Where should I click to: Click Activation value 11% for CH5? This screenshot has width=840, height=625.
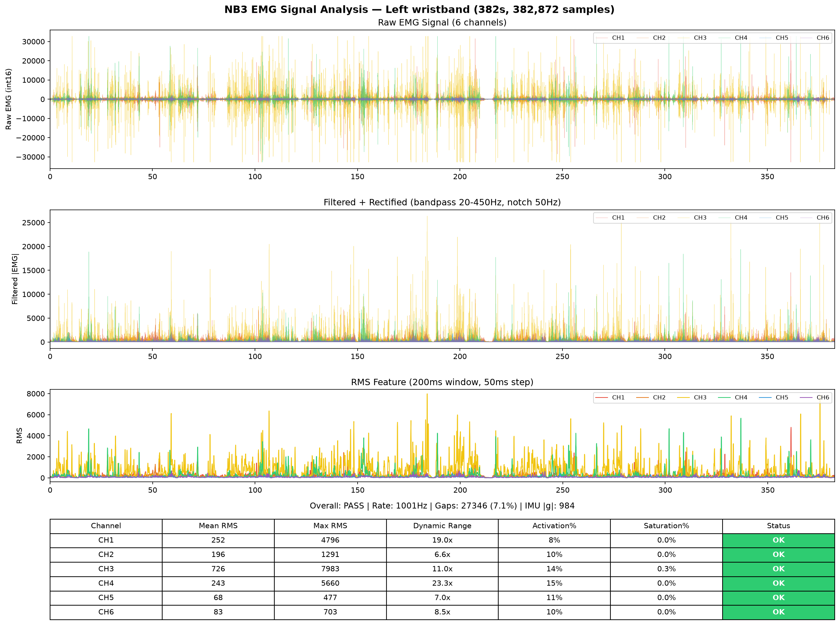point(554,598)
